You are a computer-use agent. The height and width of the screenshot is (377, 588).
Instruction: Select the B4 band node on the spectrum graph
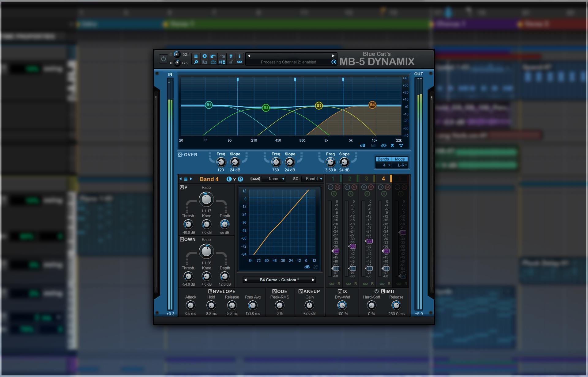(372, 105)
